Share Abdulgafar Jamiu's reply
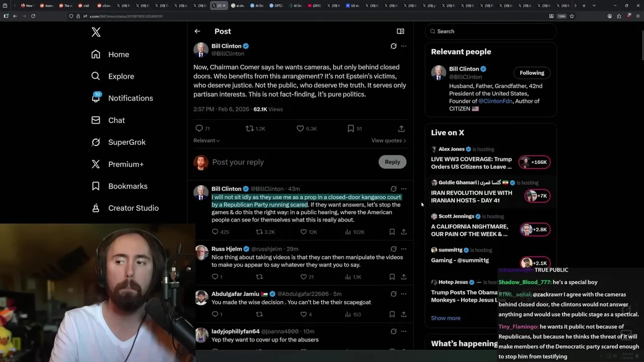The width and height of the screenshot is (644, 362). (404, 314)
